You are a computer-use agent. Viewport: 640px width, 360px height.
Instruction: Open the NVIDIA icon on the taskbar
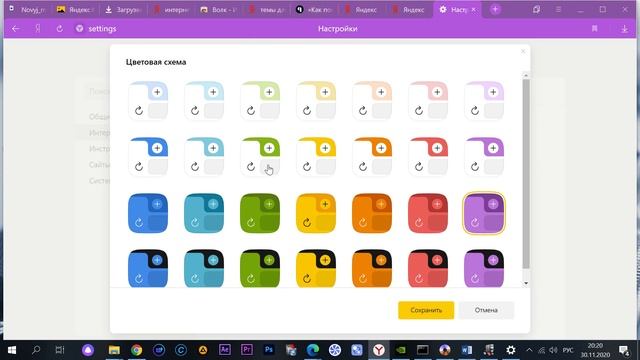[401, 350]
